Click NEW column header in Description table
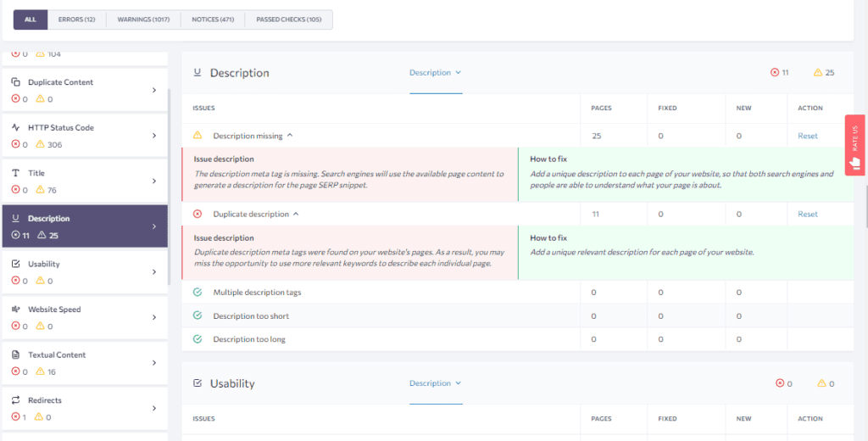 (x=743, y=108)
